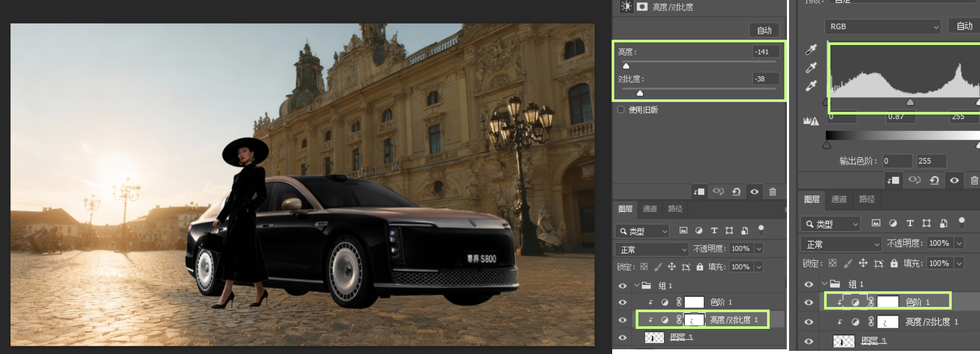Enable the 使用旧版 checkbox
The image size is (980, 354).
(x=621, y=110)
